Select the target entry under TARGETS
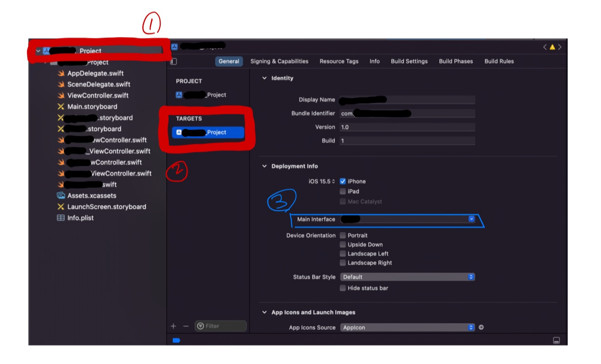The width and height of the screenshot is (601, 364). [207, 132]
